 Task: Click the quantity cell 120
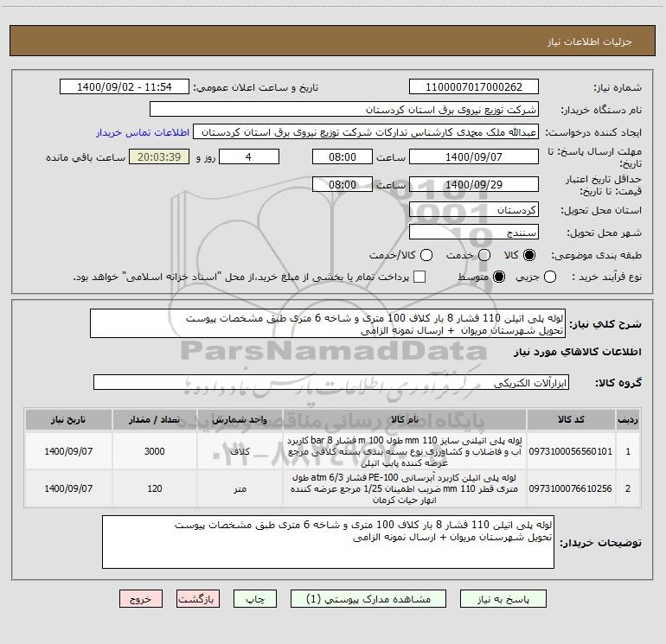click(155, 488)
